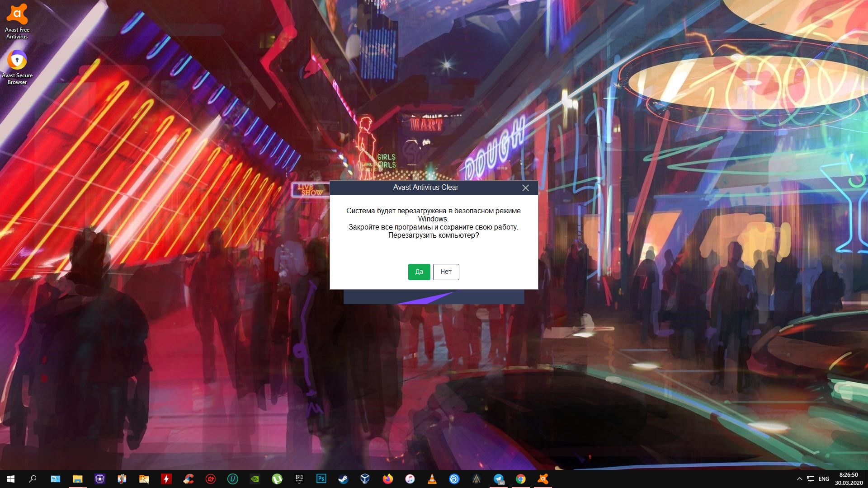Open the Windows Start menu
Screen dimensions: 868x488
[x=11, y=479]
